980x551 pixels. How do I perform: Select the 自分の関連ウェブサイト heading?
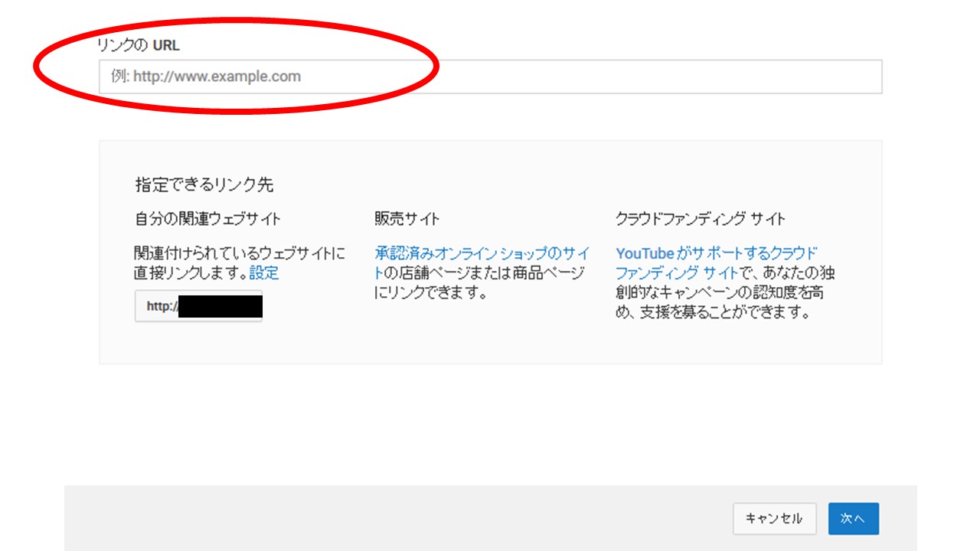tap(207, 219)
